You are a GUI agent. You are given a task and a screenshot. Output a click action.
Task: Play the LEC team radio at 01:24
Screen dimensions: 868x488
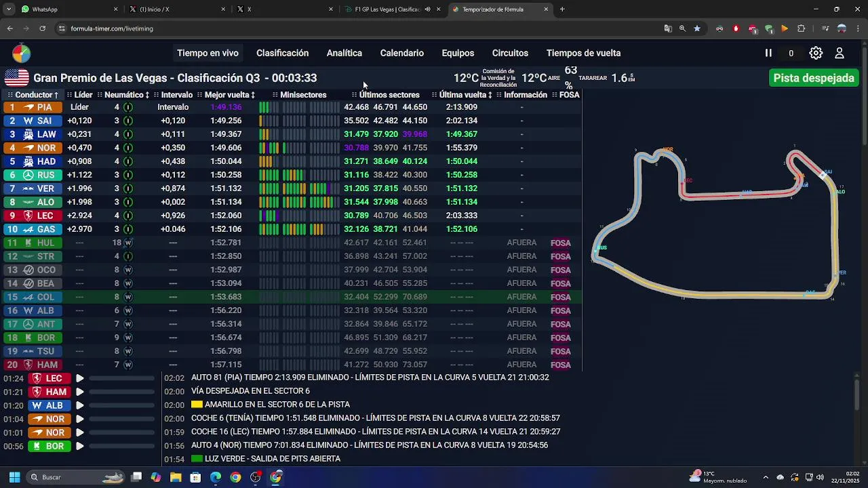(79, 378)
